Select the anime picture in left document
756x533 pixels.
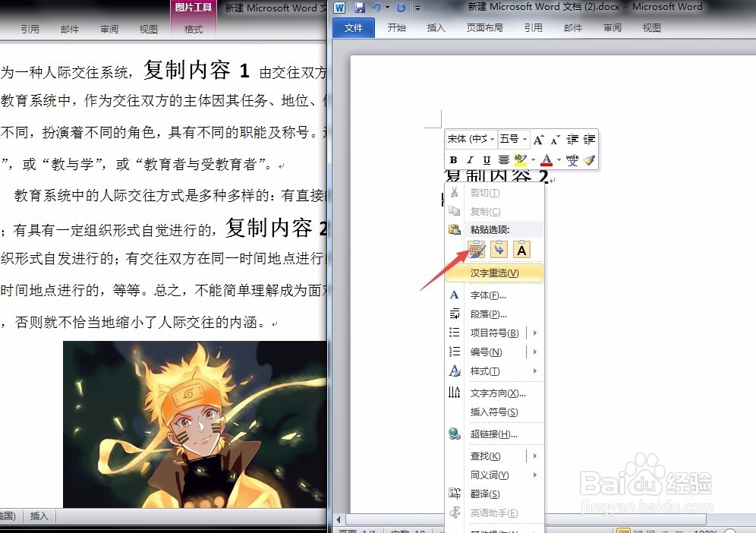[195, 424]
